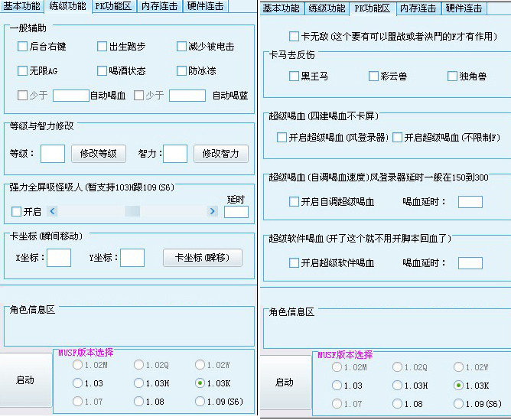Screen dimensions: 511x420
Task: Select 1.07 version in left window
Action: tap(77, 401)
